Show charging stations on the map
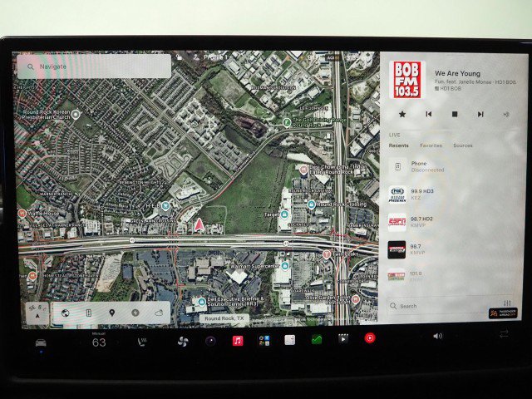Image resolution: width=532 pixels, height=399 pixels. tap(135, 313)
